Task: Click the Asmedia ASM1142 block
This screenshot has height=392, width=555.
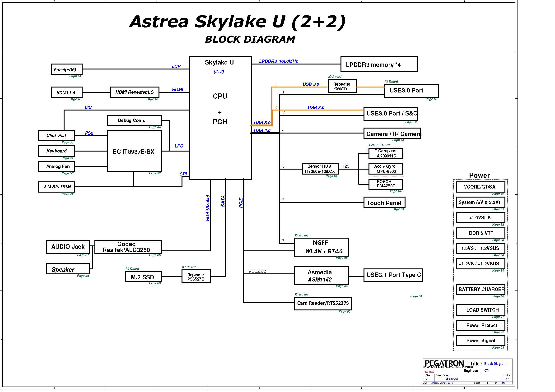Action: [x=321, y=275]
